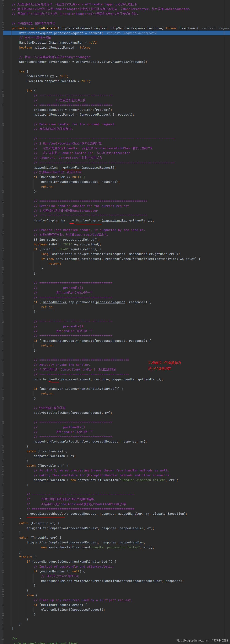Screen dimensions: 230x644
Task: Click the comment '// 结果视图对象的处理'
Action: point(50,408)
